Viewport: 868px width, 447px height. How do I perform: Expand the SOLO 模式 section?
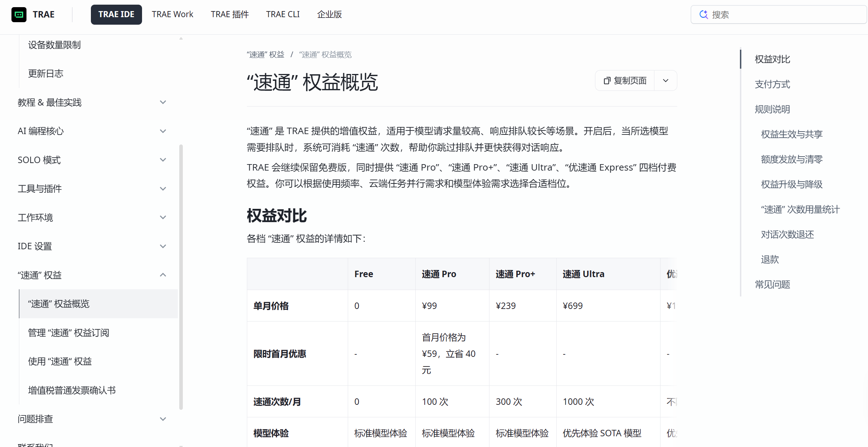163,160
